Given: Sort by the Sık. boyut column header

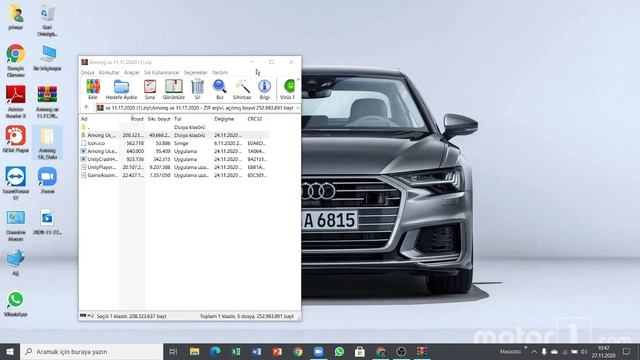Looking at the screenshot, I should (159, 119).
